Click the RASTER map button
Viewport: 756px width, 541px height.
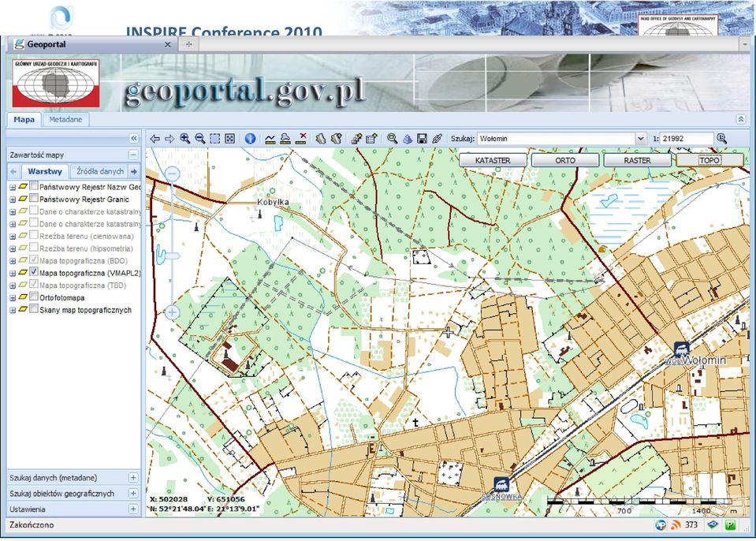(638, 161)
